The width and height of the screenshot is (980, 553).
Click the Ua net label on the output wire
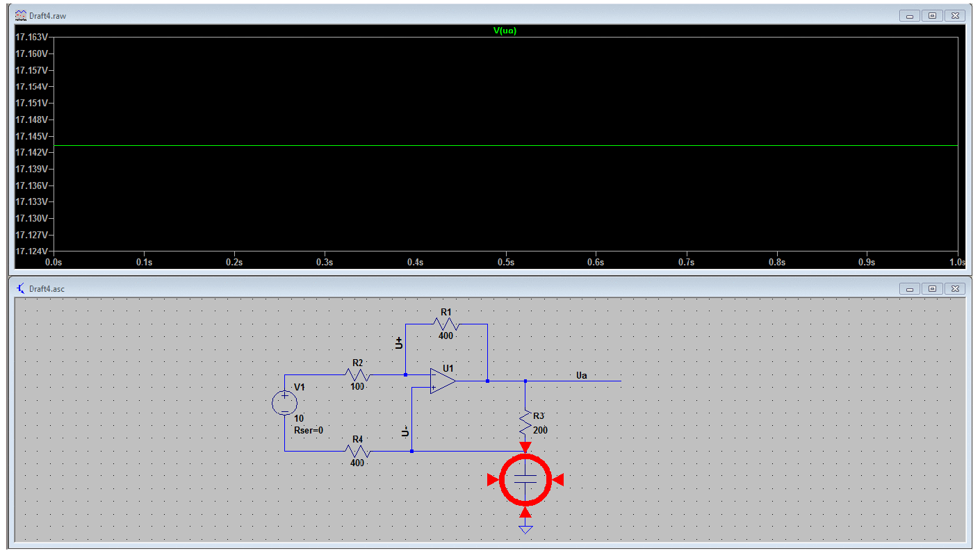click(582, 376)
